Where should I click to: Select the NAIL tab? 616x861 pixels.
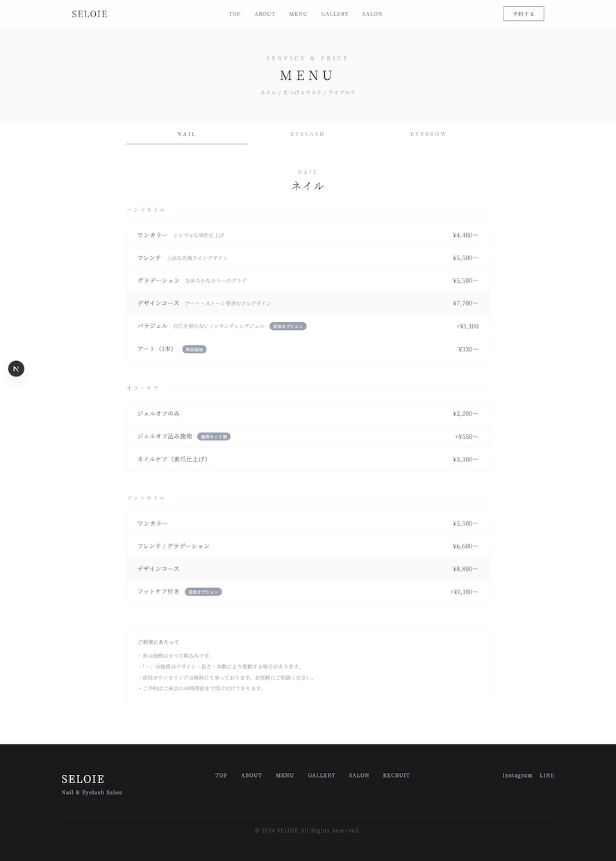click(x=187, y=134)
